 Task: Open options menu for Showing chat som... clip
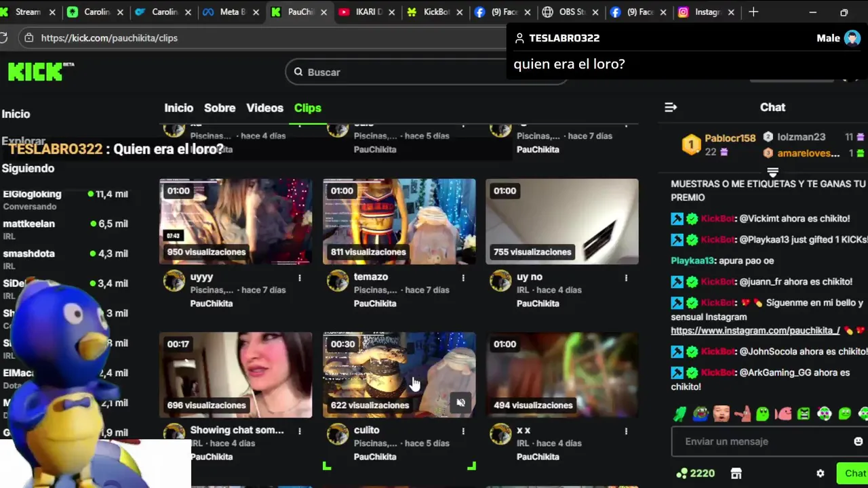tap(300, 430)
